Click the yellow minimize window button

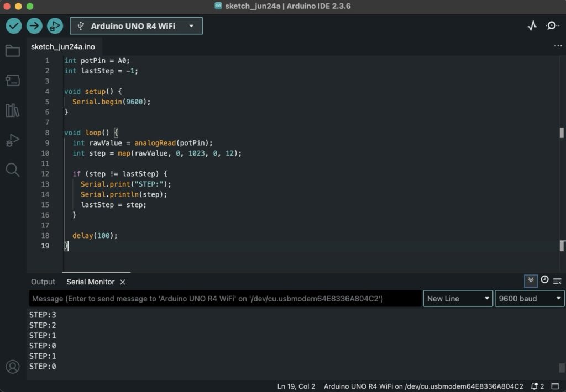pyautogui.click(x=18, y=6)
